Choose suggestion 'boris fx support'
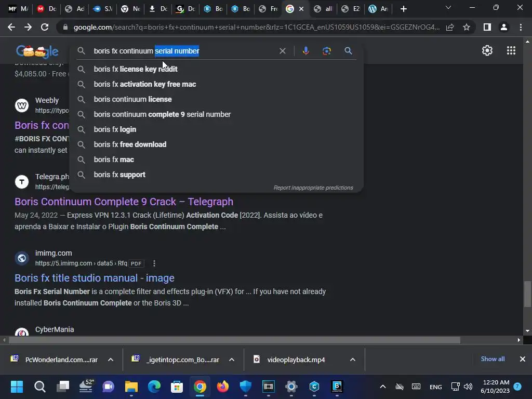The height and width of the screenshot is (399, 532). [x=217, y=175]
